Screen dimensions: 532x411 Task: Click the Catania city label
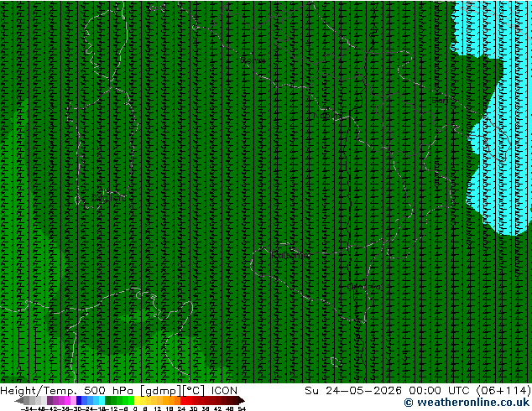tap(363, 287)
